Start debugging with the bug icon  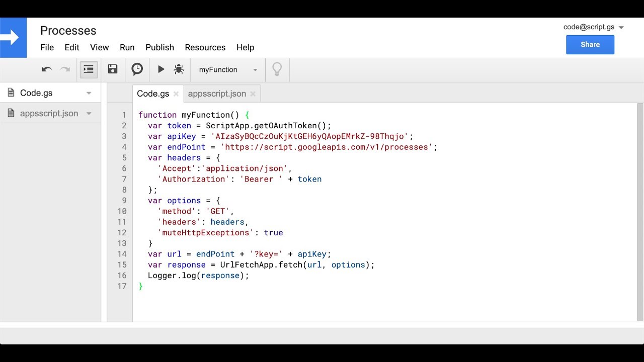179,69
